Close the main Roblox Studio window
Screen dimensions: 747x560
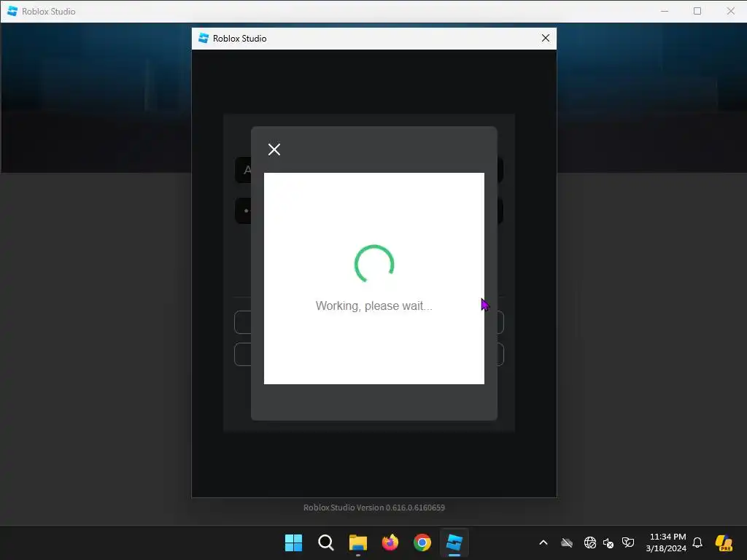731,11
